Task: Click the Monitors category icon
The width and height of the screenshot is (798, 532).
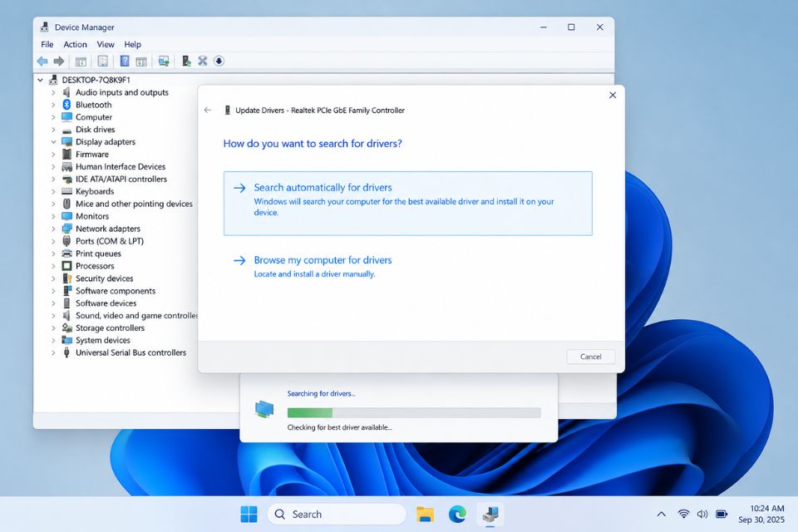Action: click(66, 216)
